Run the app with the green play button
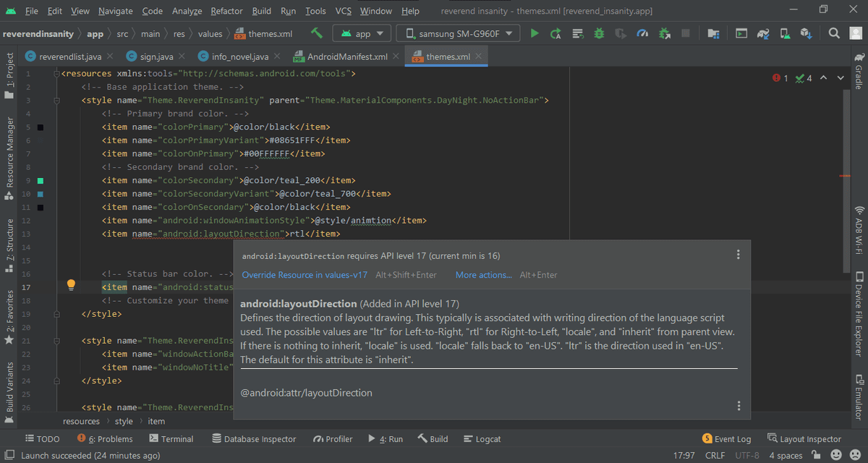The height and width of the screenshot is (463, 868). coord(535,33)
